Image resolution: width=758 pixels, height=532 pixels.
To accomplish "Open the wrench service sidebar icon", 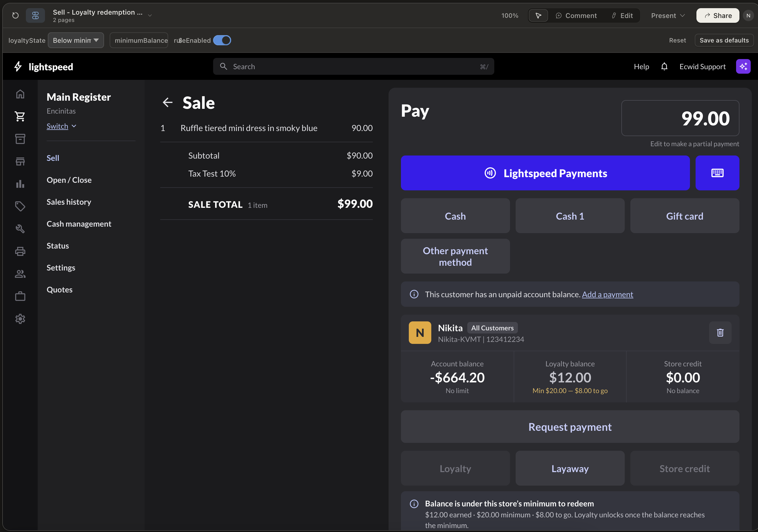I will click(20, 229).
